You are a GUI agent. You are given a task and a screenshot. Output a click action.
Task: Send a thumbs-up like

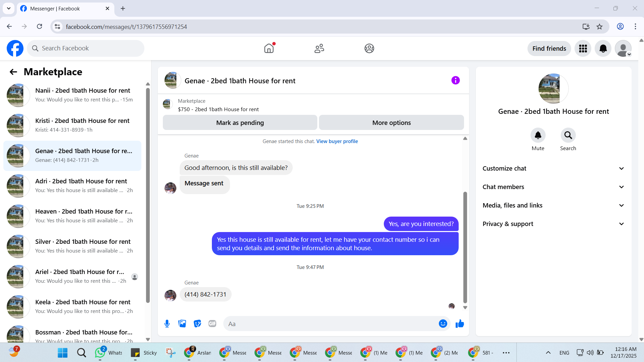click(x=460, y=324)
